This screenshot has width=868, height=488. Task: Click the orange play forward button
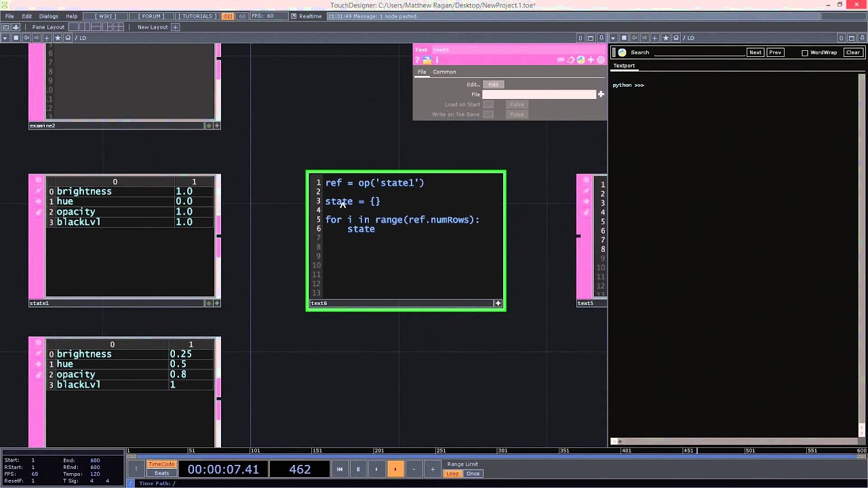coord(395,469)
